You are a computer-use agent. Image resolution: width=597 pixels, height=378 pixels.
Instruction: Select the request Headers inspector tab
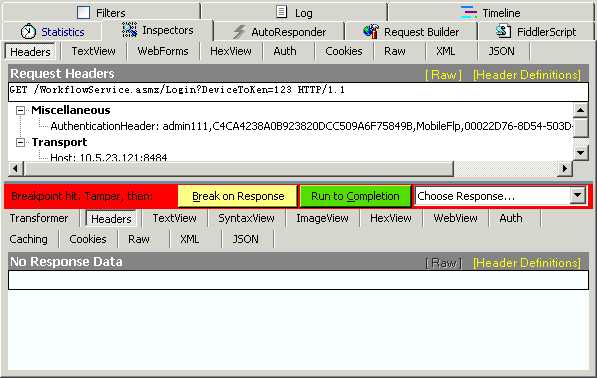[30, 51]
